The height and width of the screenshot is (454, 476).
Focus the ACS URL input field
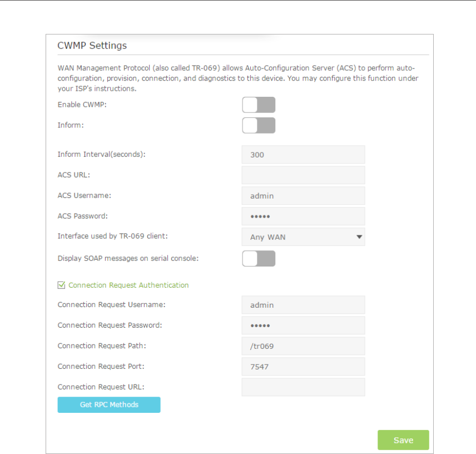303,175
